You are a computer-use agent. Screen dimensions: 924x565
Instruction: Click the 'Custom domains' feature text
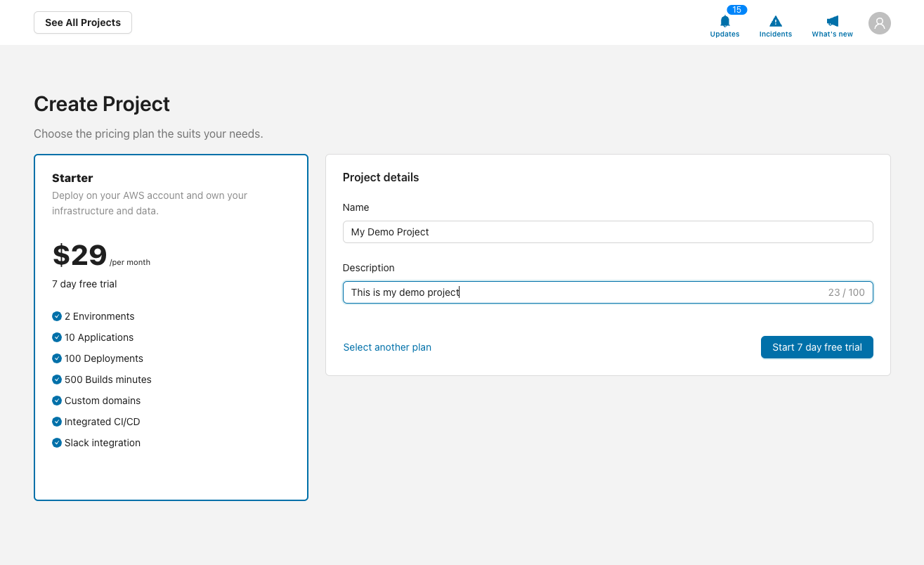click(103, 401)
